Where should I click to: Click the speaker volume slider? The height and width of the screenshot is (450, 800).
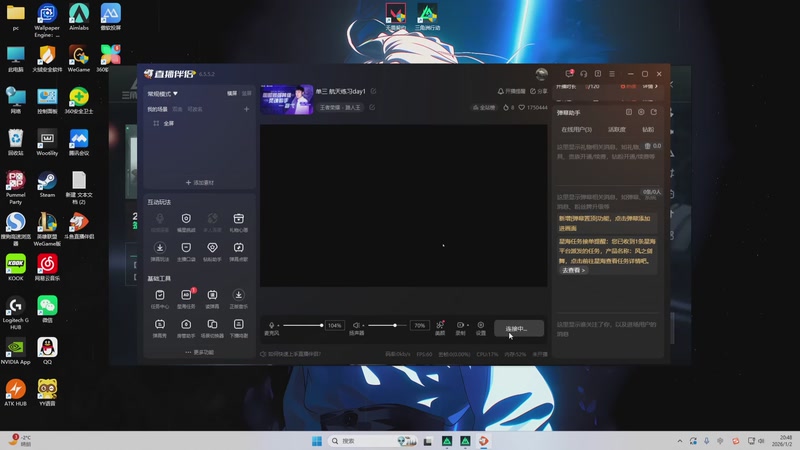pyautogui.click(x=387, y=325)
